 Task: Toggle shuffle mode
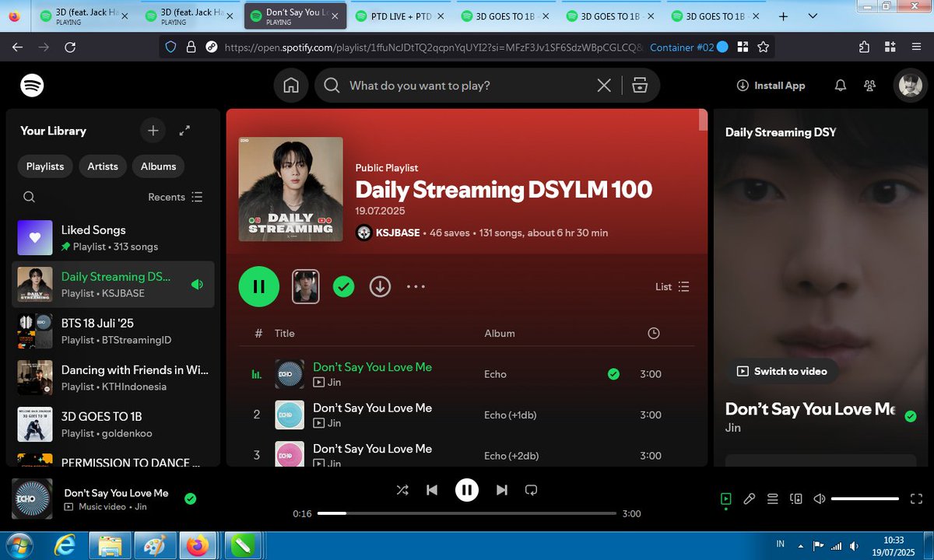402,490
